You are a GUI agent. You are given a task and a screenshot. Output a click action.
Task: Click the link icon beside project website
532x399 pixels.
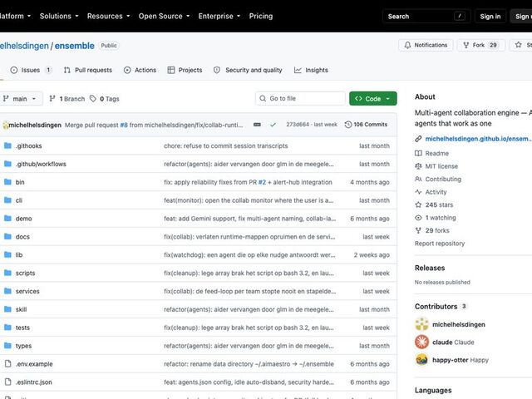point(418,139)
